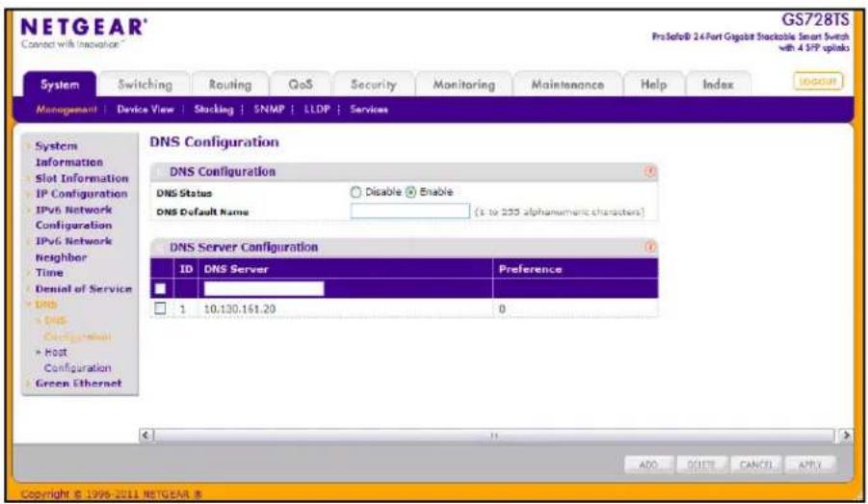
Task: Select the SNMP submenu
Action: [269, 109]
